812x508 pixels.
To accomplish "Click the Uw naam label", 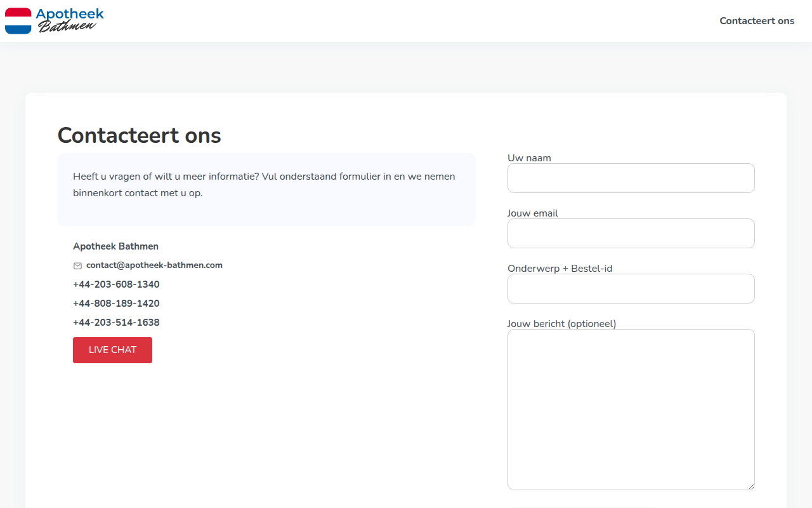I will click(x=529, y=158).
